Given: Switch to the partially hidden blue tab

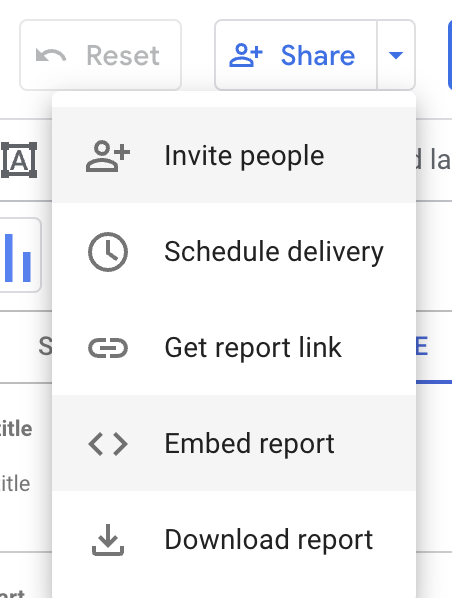Looking at the screenshot, I should coord(434,347).
